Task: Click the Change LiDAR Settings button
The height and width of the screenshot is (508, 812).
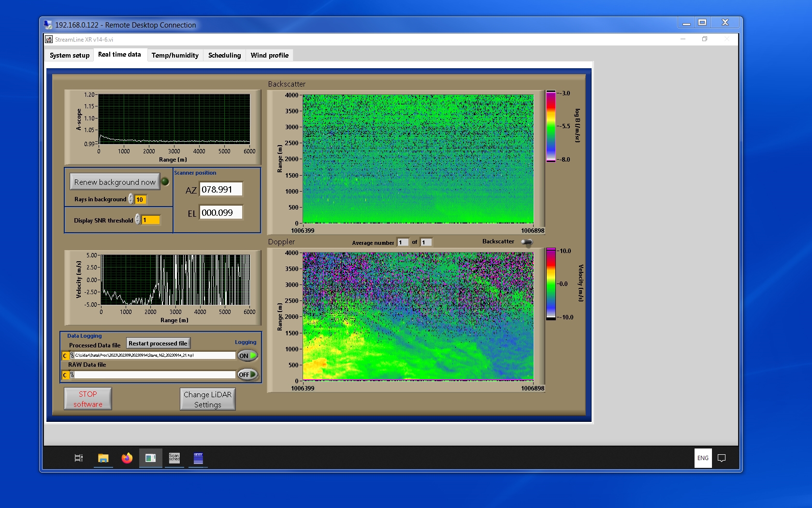Action: click(207, 399)
